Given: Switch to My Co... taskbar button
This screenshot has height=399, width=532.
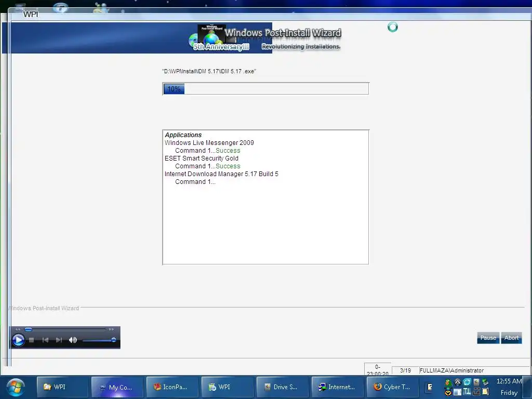Looking at the screenshot, I should click(118, 387).
